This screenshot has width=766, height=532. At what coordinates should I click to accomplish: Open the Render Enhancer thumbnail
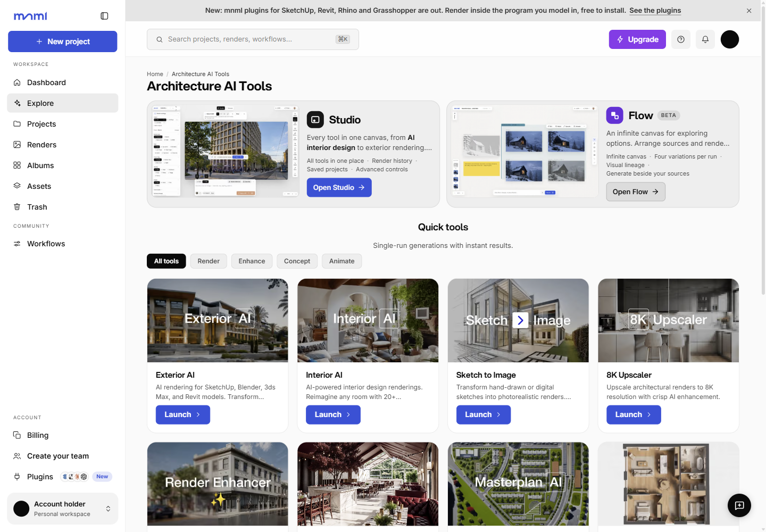pyautogui.click(x=218, y=484)
